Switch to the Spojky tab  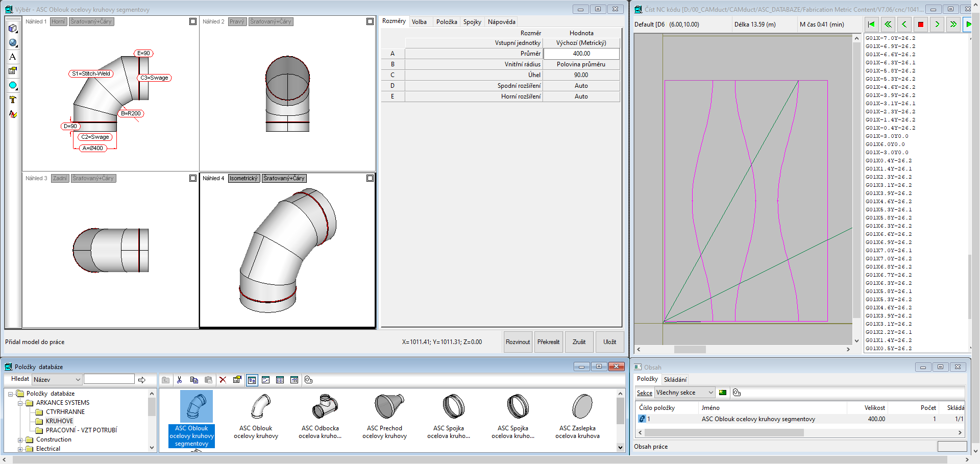tap(472, 22)
